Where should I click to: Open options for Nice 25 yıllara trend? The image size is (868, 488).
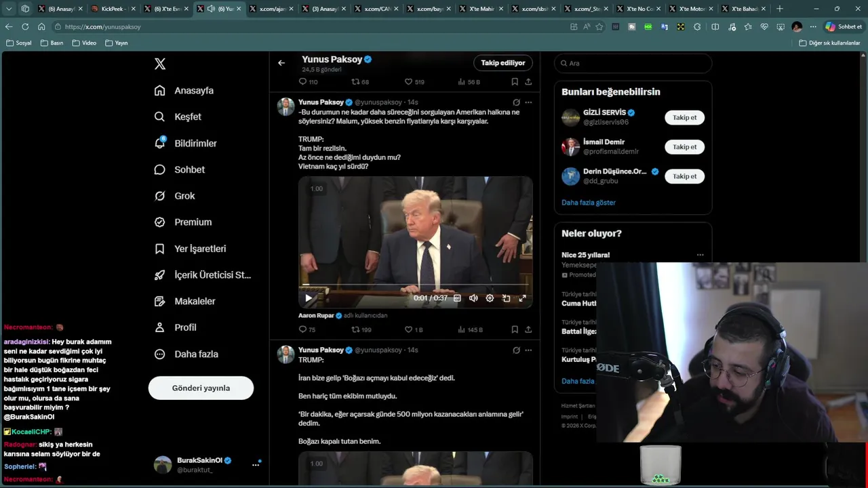pyautogui.click(x=701, y=256)
